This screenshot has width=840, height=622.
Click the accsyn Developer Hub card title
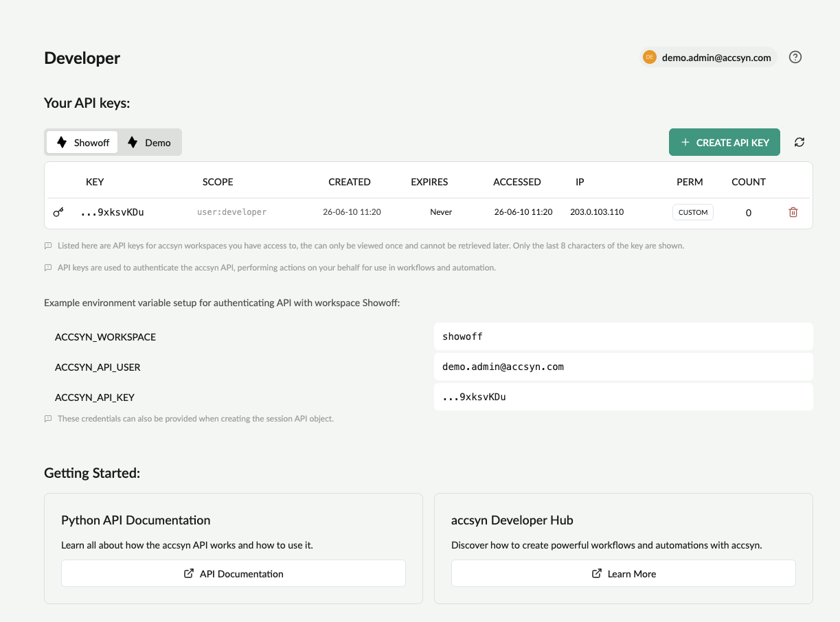point(512,520)
